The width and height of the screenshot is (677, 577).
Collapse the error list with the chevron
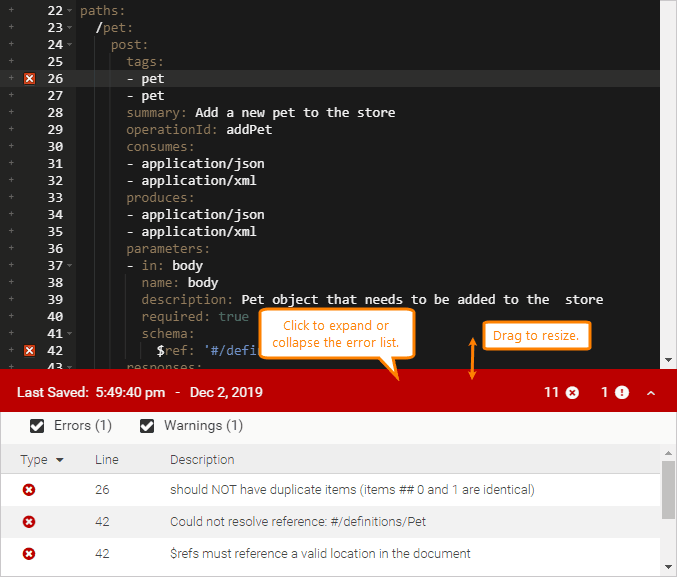[651, 393]
